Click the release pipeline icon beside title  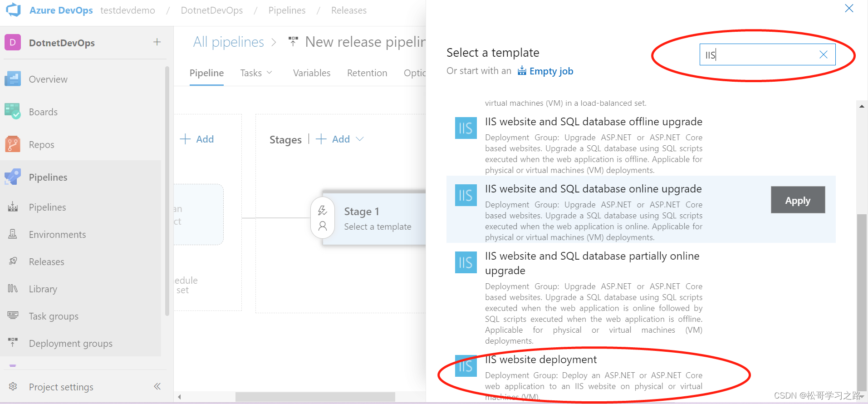point(293,42)
